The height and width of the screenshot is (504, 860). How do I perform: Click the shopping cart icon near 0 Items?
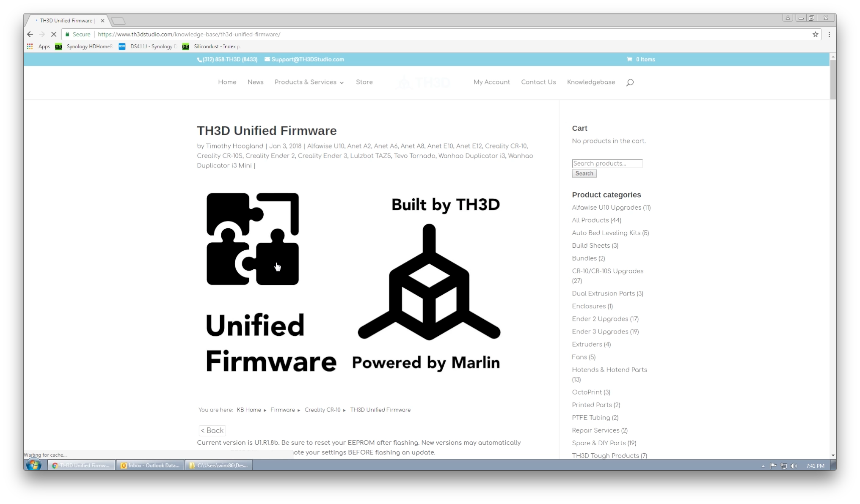(629, 60)
